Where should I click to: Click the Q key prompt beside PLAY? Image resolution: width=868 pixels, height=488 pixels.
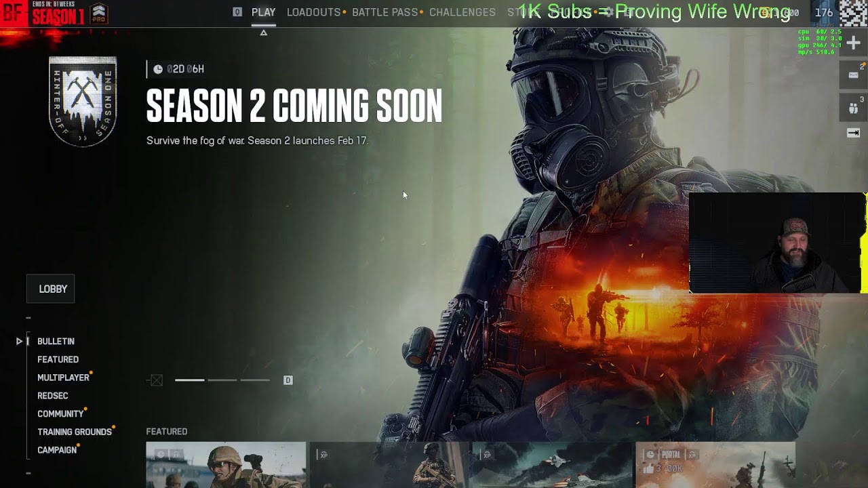coord(237,12)
